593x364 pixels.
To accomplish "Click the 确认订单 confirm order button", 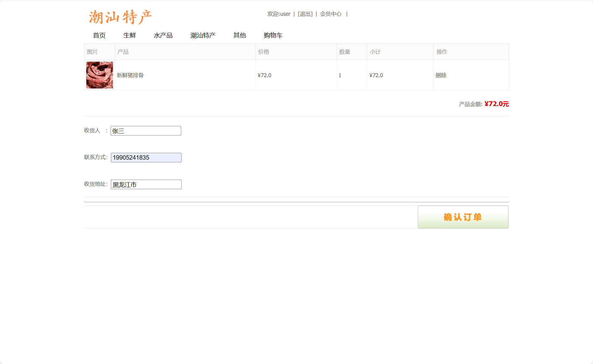I will tap(463, 217).
